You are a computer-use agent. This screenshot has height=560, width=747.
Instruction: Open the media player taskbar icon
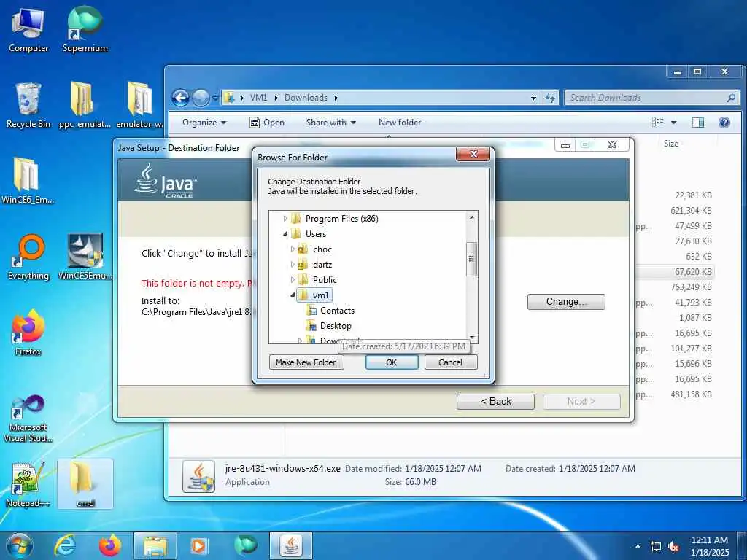(x=198, y=545)
